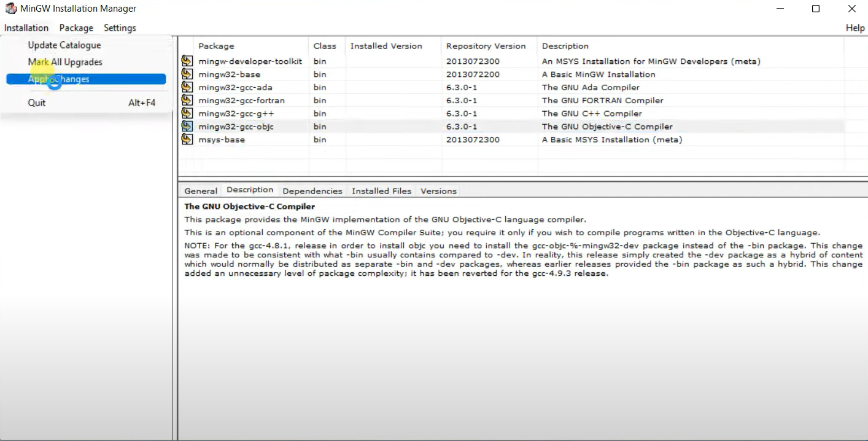Switch to the General tab

point(200,191)
